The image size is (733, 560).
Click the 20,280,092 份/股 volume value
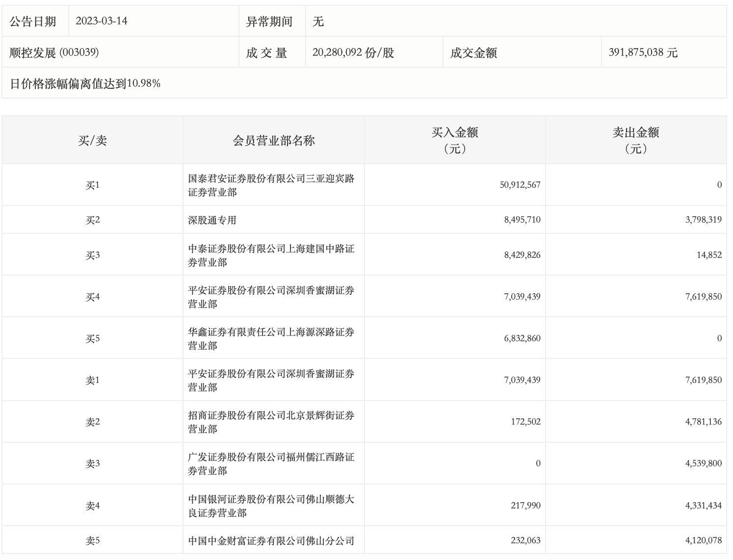tap(353, 52)
